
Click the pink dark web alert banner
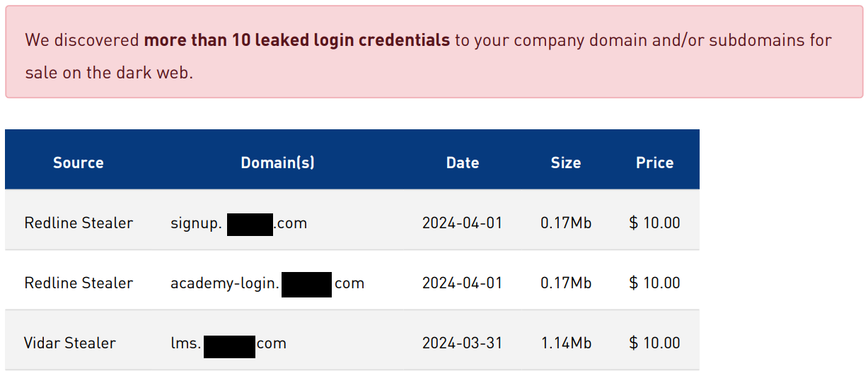[x=434, y=52]
